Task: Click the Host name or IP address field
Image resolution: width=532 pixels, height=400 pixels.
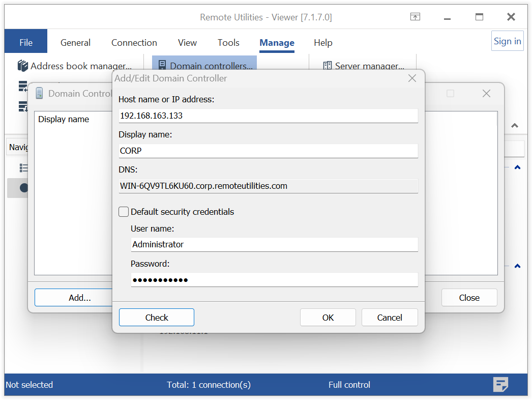Action: pyautogui.click(x=268, y=116)
